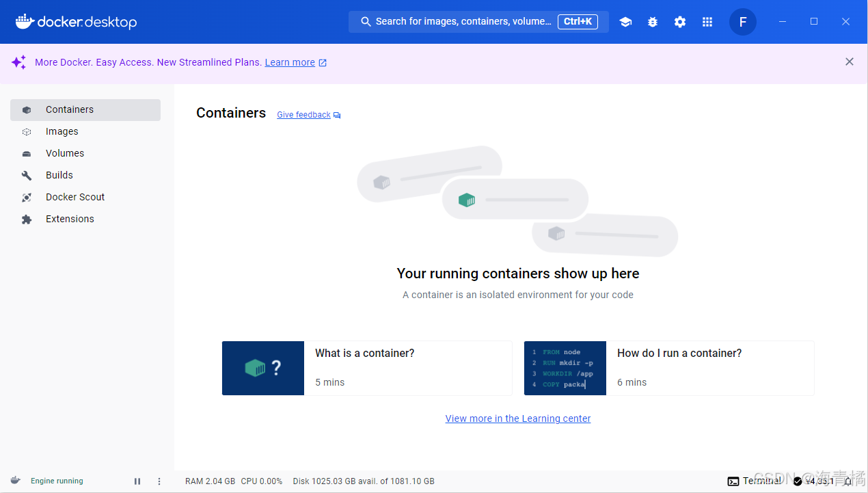Click the Extensions puzzle icon in sidebar
This screenshot has height=493, width=868.
(27, 219)
